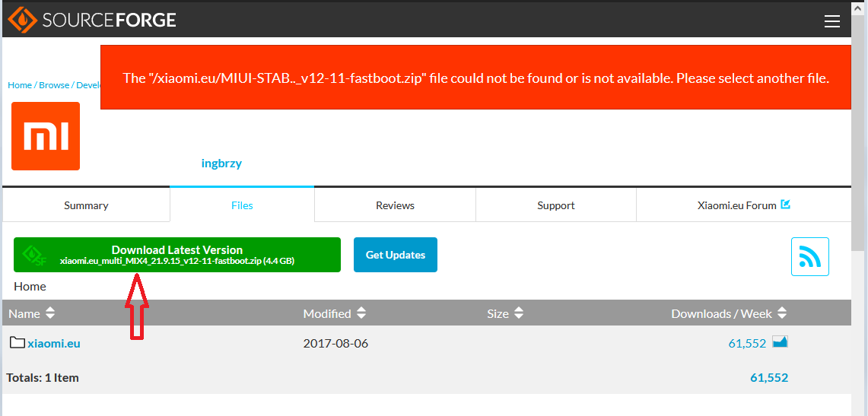This screenshot has width=868, height=416.
Task: Sort by Name column arrows
Action: point(50,313)
